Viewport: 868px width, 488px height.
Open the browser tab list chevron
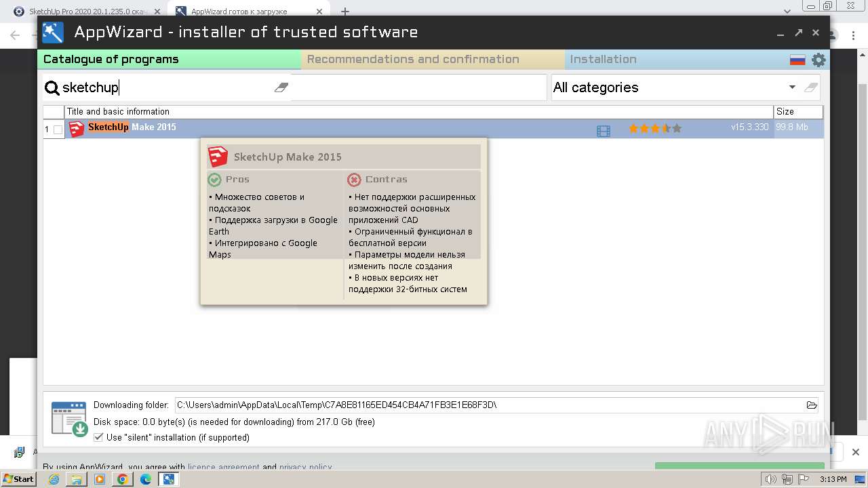[787, 12]
